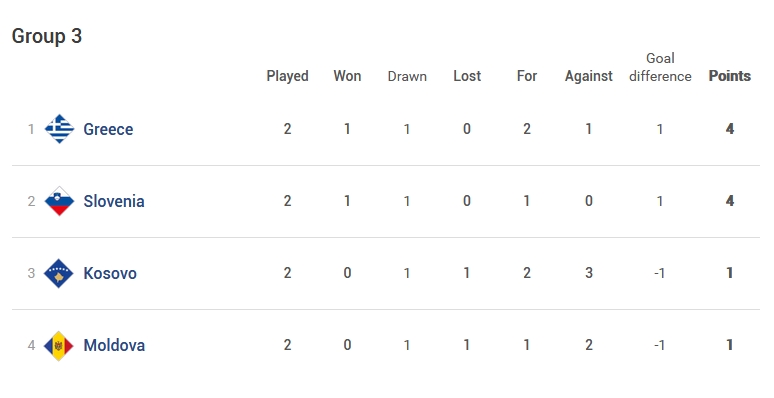Open the Greece team link
The image size is (774, 398).
108,129
